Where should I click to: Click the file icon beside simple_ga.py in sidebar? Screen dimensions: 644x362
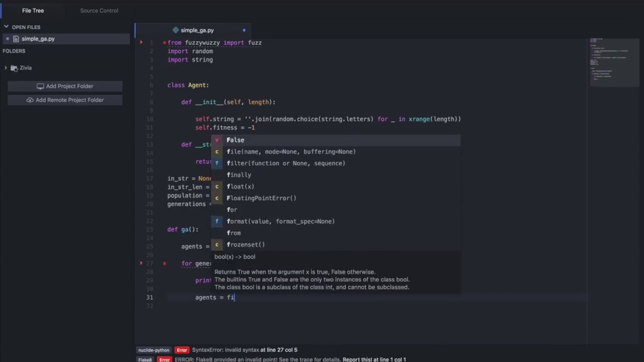click(16, 39)
